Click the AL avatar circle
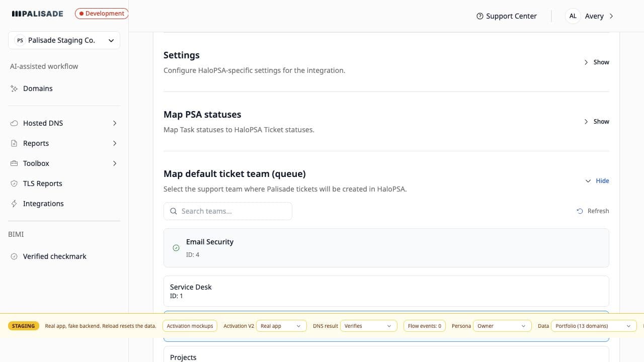 573,16
